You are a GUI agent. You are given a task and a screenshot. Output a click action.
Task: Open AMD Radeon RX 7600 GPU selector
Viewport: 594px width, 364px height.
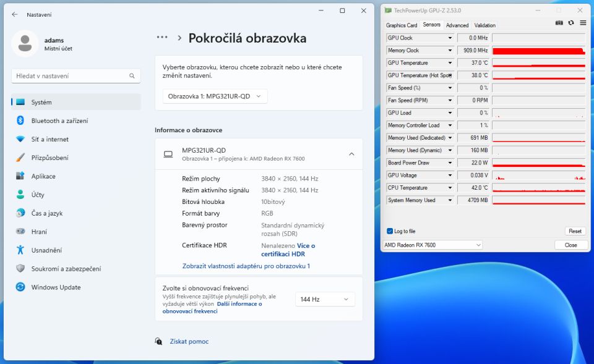(x=433, y=245)
